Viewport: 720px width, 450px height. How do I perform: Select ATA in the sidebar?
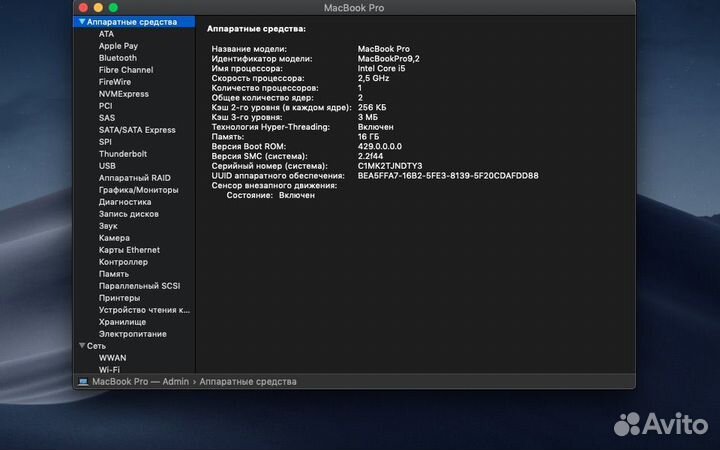pyautogui.click(x=106, y=34)
